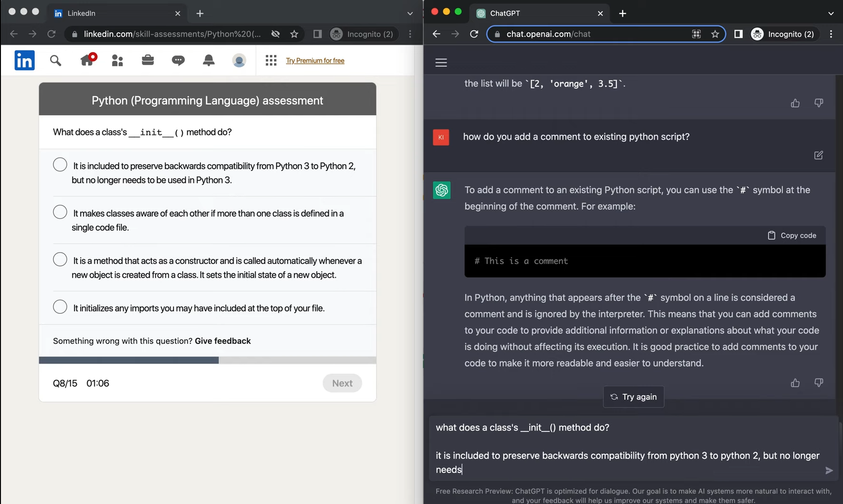Open LinkedIn profile avatar menu
The image size is (843, 504).
click(x=239, y=60)
